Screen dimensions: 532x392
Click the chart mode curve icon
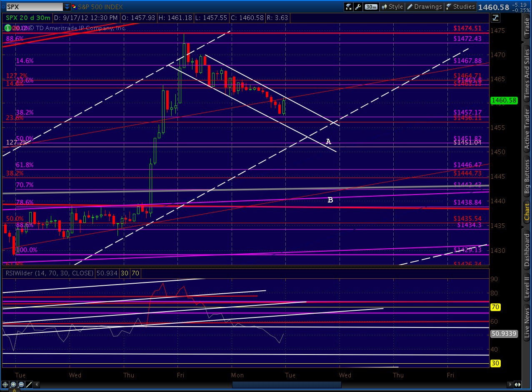pos(495,17)
